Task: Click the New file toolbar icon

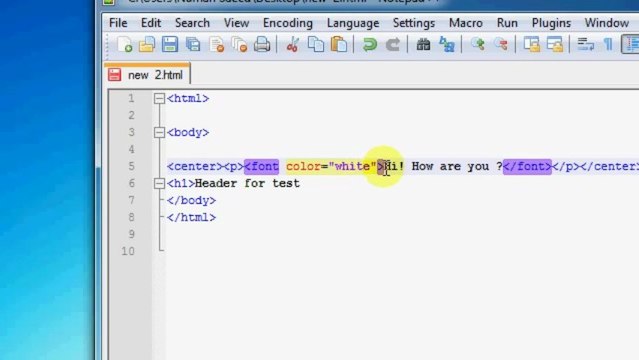Action: click(x=124, y=44)
